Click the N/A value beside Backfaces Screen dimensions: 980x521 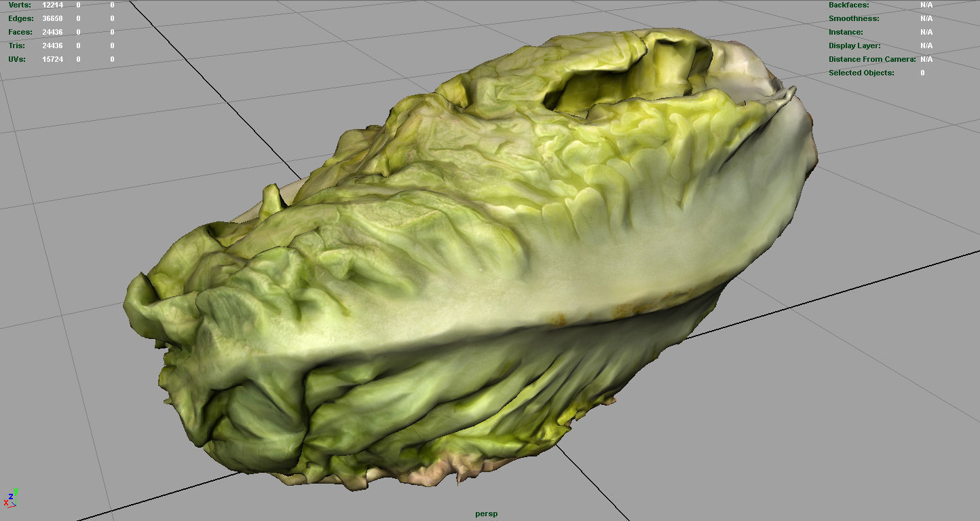926,5
